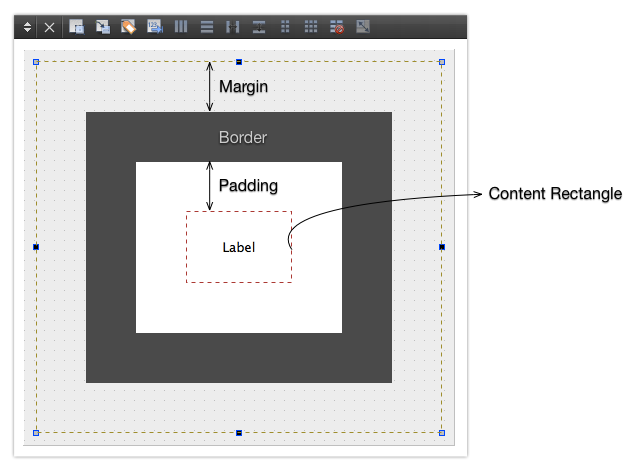Apply Lay Out Vertically
640x471 pixels.
pos(207,27)
